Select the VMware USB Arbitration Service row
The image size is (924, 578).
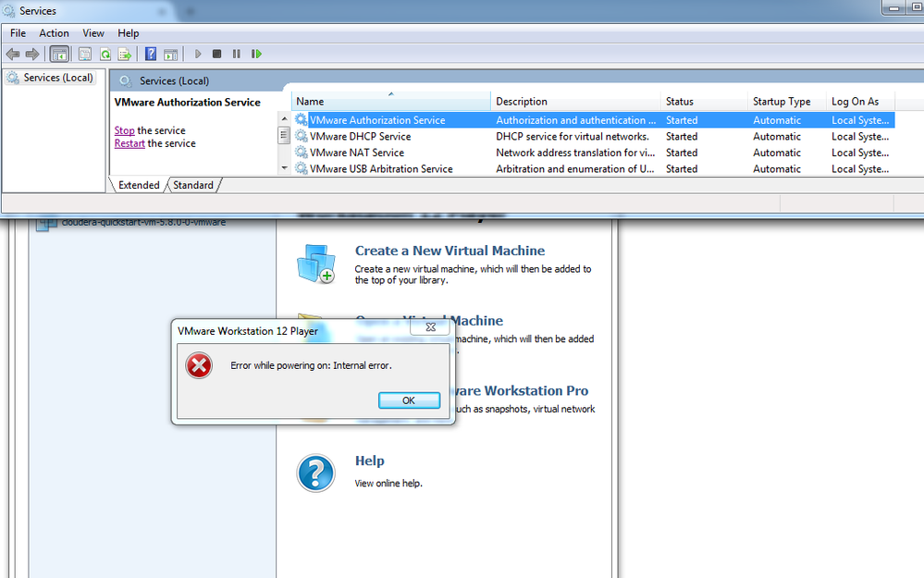click(x=594, y=168)
